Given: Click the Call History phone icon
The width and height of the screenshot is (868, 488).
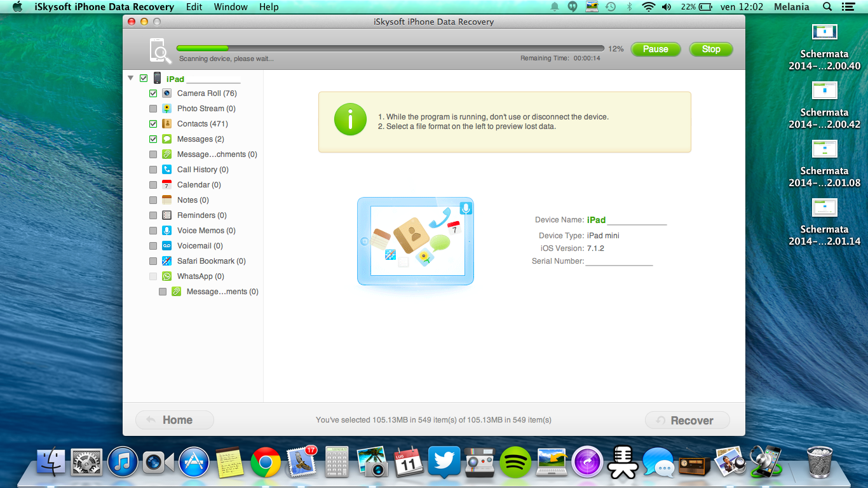Looking at the screenshot, I should coord(166,170).
